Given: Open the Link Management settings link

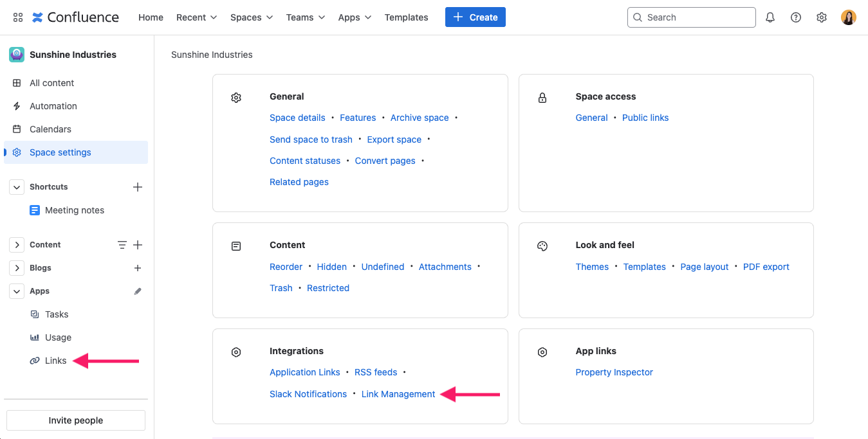Looking at the screenshot, I should (398, 393).
